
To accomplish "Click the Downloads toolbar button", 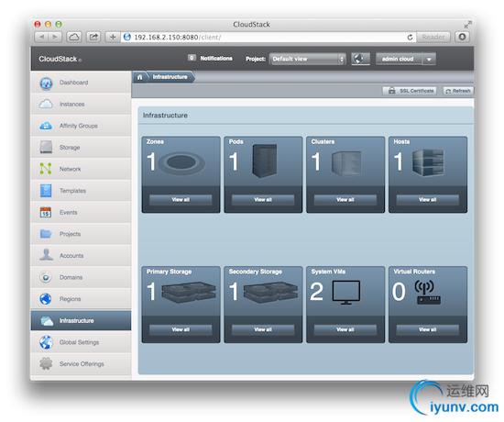I will coord(462,37).
